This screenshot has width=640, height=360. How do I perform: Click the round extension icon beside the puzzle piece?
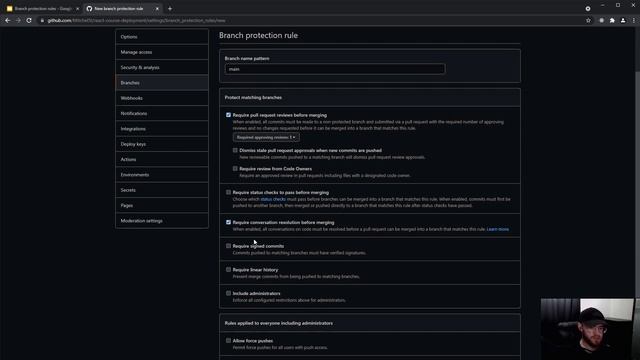[602, 20]
